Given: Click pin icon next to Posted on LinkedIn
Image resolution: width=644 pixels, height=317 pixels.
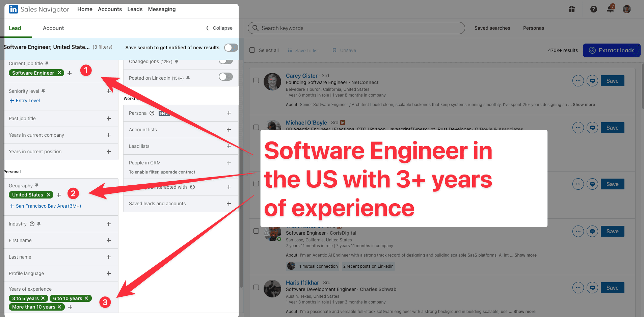Looking at the screenshot, I should 188,78.
